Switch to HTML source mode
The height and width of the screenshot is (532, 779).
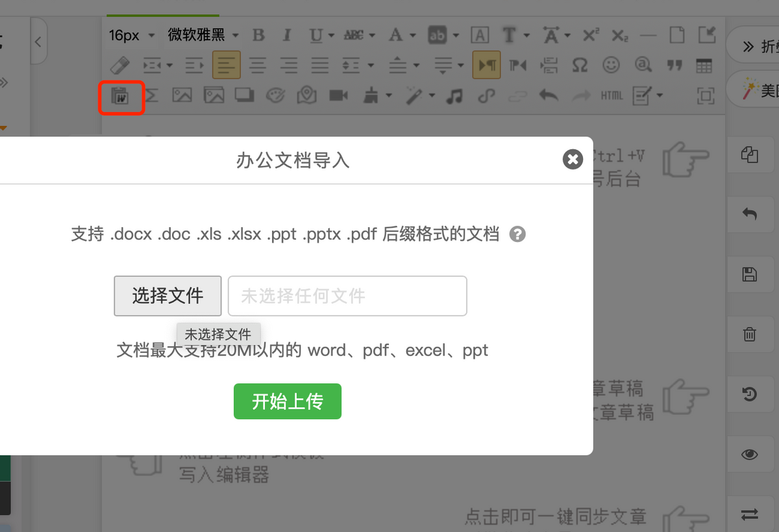coord(612,96)
